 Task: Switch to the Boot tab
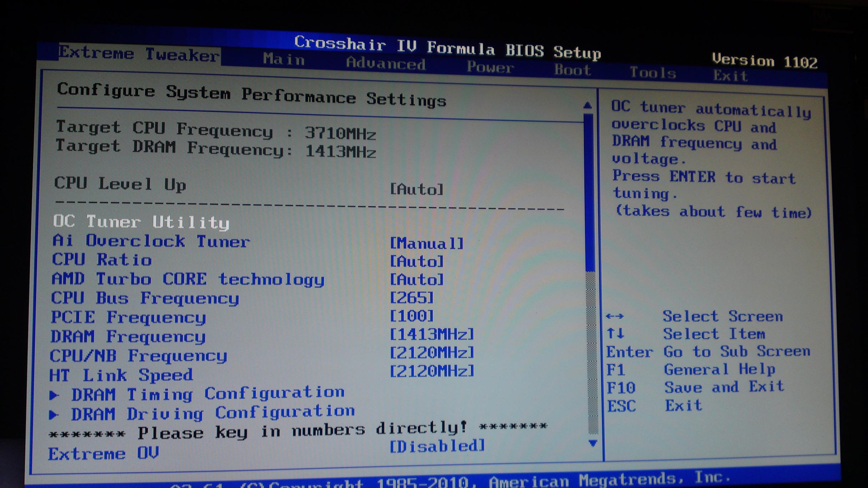pyautogui.click(x=572, y=70)
